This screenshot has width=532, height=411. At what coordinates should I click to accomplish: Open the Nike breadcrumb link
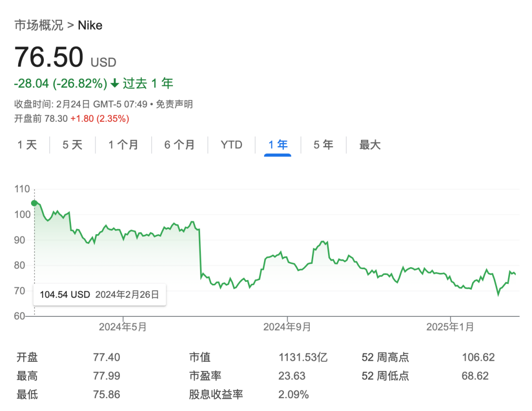[90, 25]
